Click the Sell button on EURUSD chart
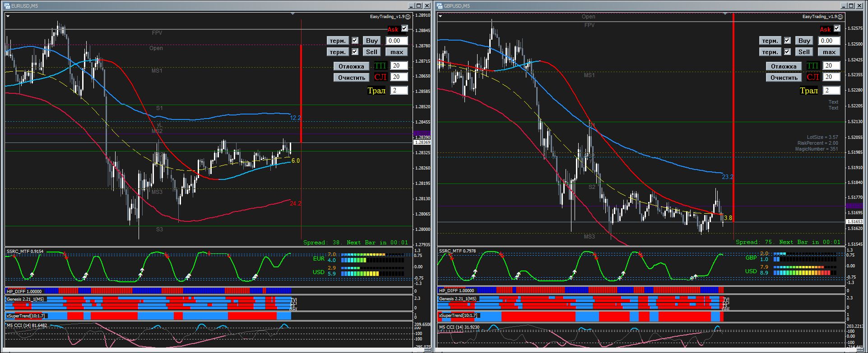 372,52
